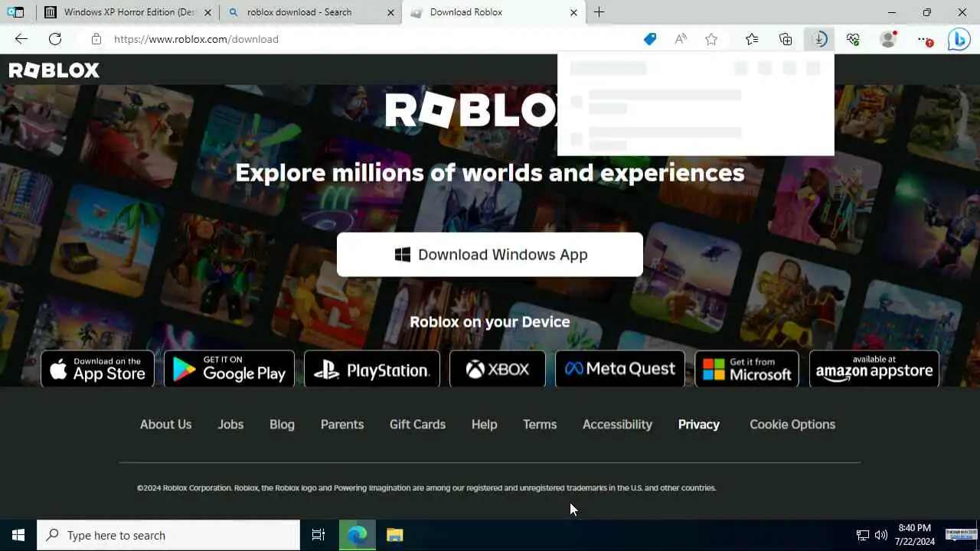Image resolution: width=980 pixels, height=551 pixels.
Task: Open the Collections toolbar icon
Action: click(786, 39)
